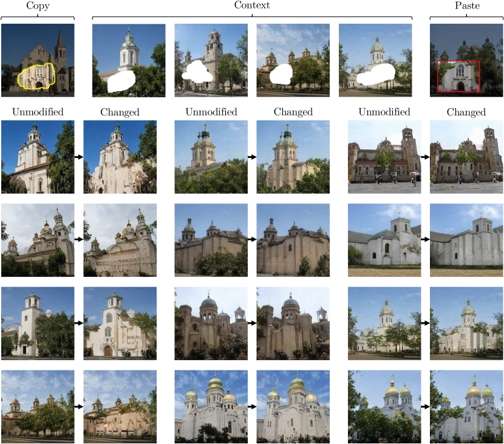Image resolution: width=504 pixels, height=444 pixels.
Task: Open context image of white bell tower with mask
Action: point(129,60)
